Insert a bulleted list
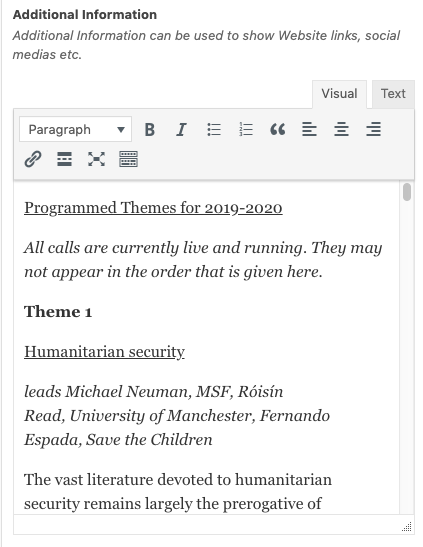This screenshot has height=547, width=423. pyautogui.click(x=214, y=129)
